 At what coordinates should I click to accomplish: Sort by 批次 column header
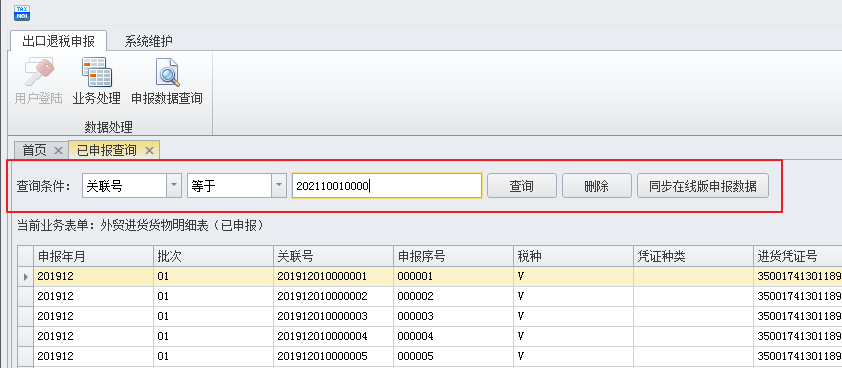coord(213,256)
